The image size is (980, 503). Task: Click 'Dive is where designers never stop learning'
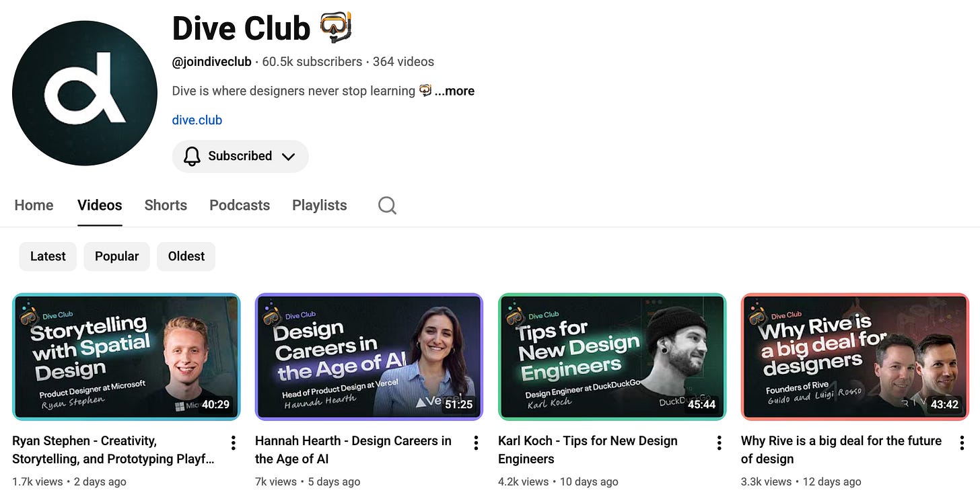pos(293,91)
